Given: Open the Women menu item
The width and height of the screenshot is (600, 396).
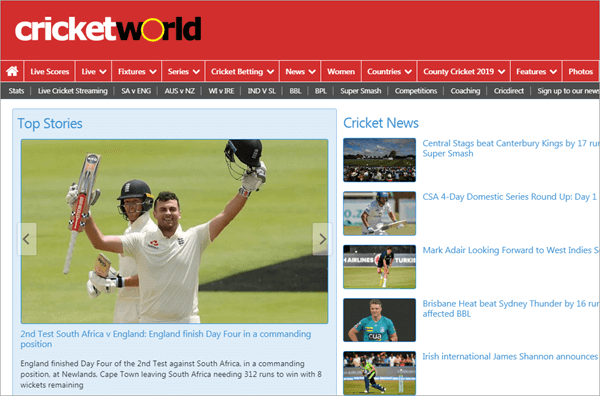Looking at the screenshot, I should tap(341, 72).
